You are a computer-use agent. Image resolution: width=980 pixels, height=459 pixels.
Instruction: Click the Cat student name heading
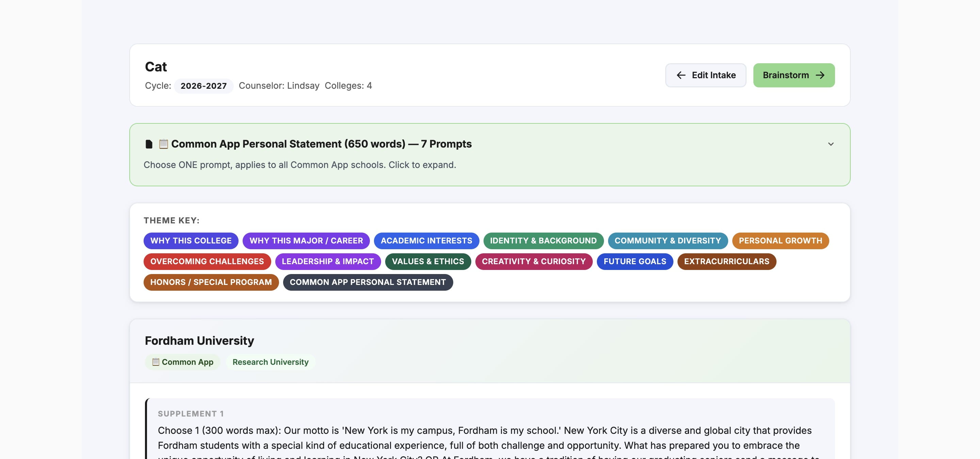(x=156, y=67)
